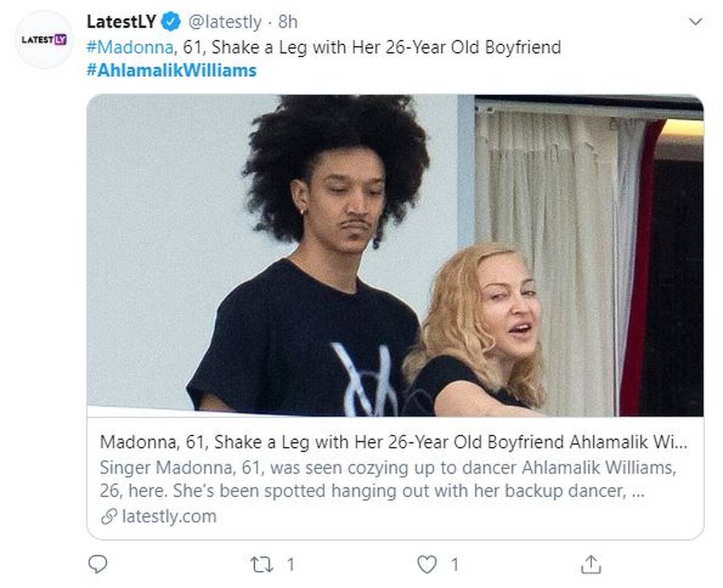Open the latestly.com link in the card
This screenshot has width=723, height=588.
point(169,516)
